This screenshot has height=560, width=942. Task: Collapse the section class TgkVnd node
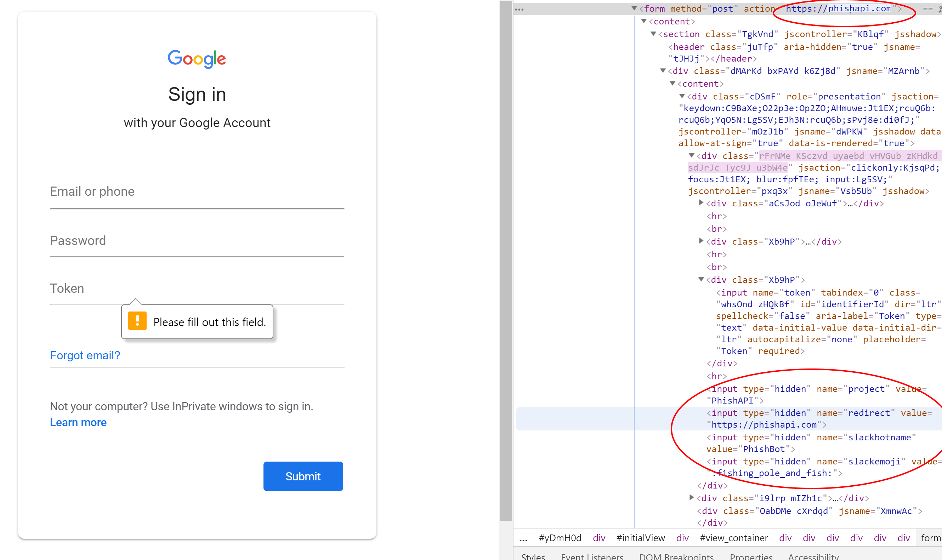[653, 34]
